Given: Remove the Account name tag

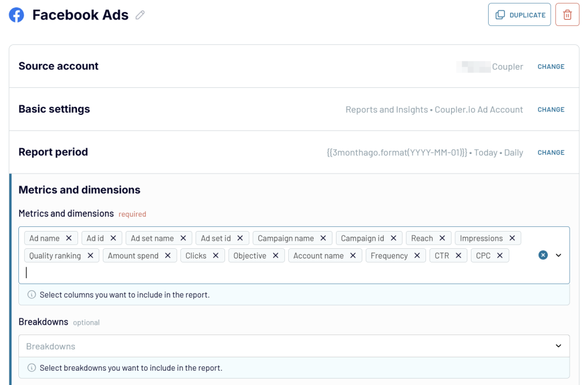Looking at the screenshot, I should tap(353, 256).
